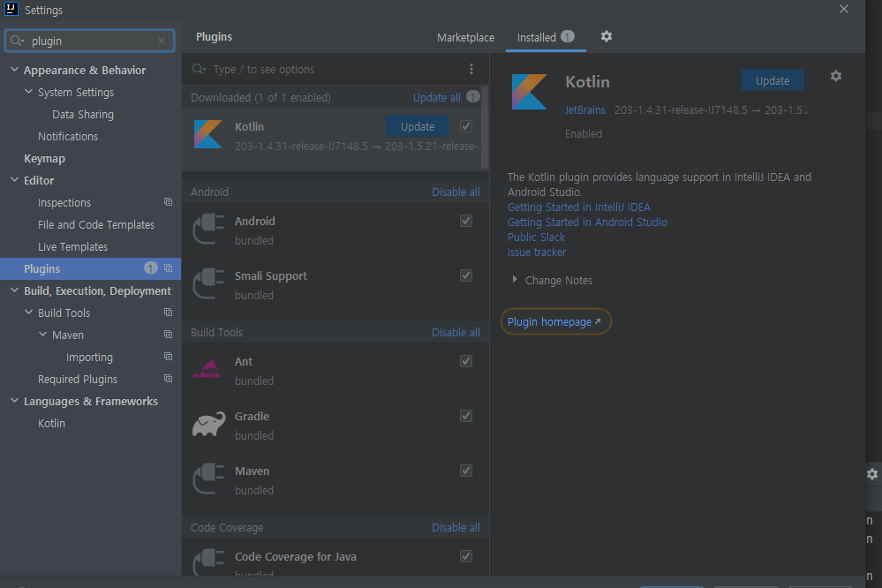This screenshot has width=882, height=588.
Task: Click the project-level icon next to Maven
Action: pyautogui.click(x=168, y=335)
